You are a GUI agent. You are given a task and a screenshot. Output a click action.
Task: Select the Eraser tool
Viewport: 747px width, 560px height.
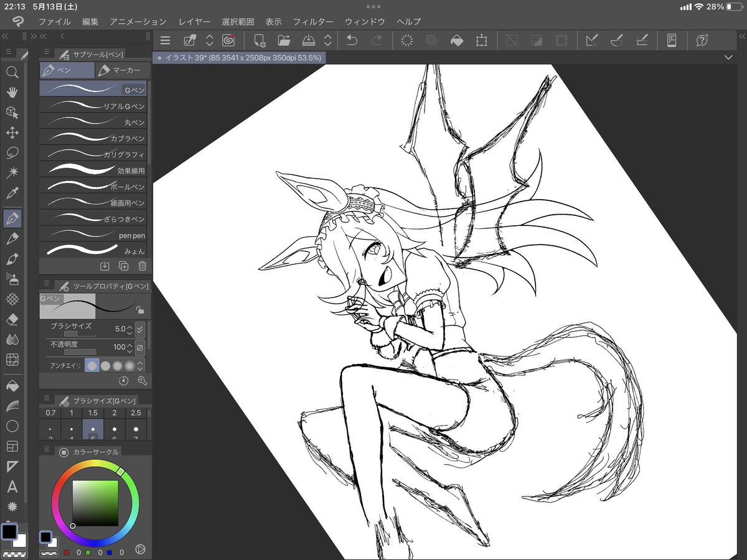[x=12, y=319]
